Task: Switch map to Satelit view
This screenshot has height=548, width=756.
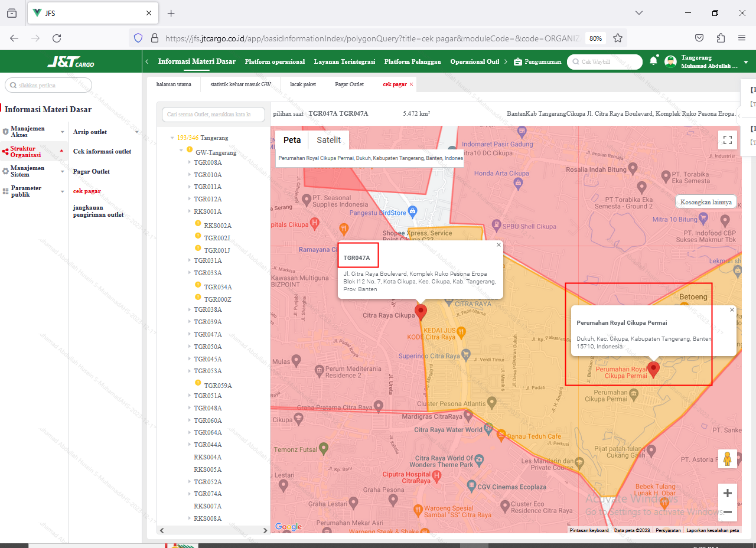Action: 328,140
